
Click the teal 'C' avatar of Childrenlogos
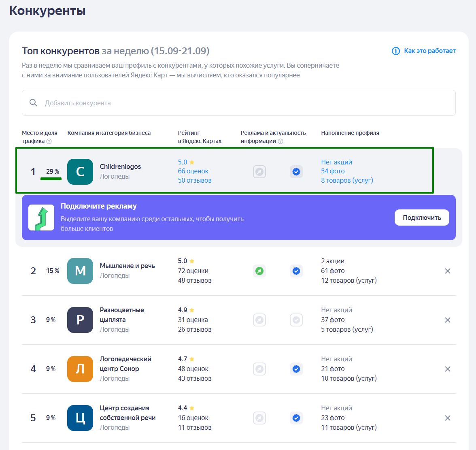(80, 172)
